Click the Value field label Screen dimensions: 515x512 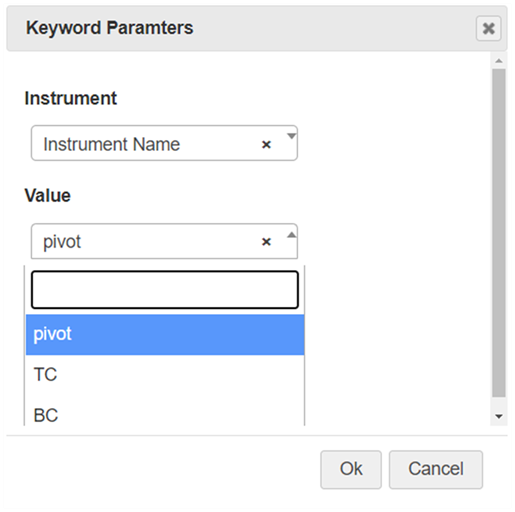point(48,195)
